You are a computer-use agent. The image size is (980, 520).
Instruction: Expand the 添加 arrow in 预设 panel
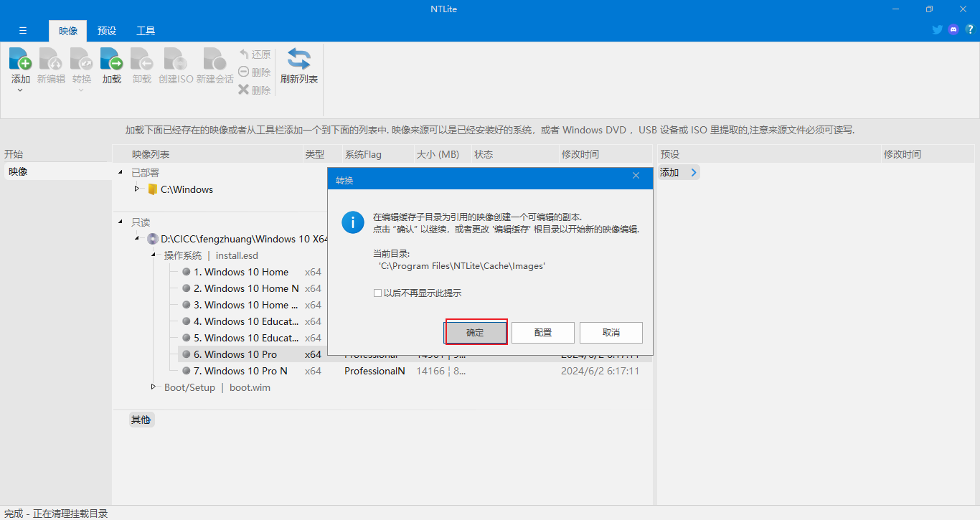(x=693, y=172)
